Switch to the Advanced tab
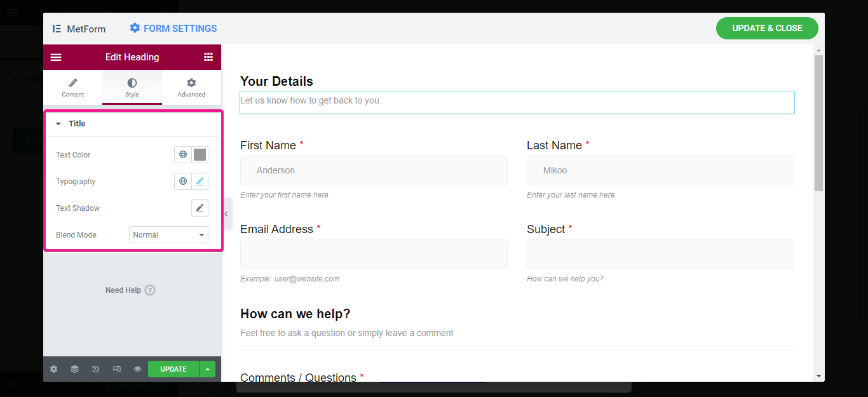The height and width of the screenshot is (397, 868). [x=191, y=88]
